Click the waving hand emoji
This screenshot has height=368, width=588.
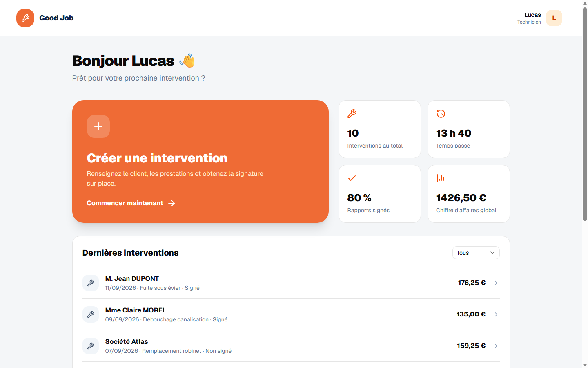coord(187,61)
